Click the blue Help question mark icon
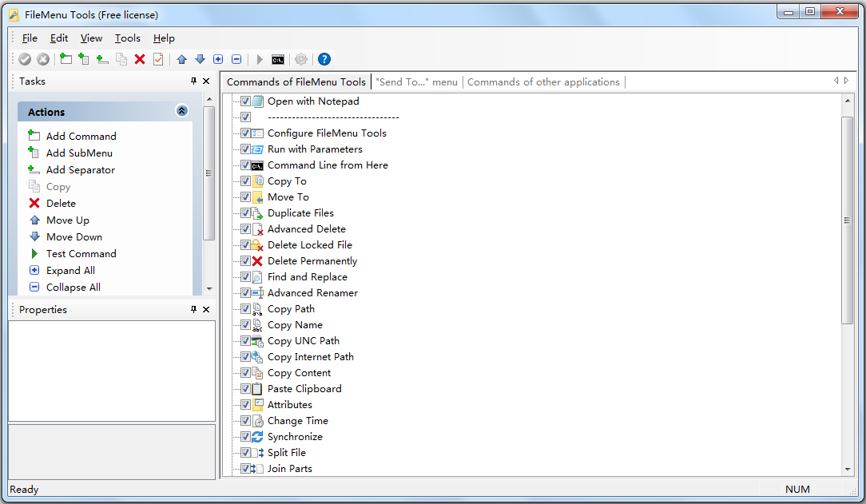 click(x=324, y=59)
